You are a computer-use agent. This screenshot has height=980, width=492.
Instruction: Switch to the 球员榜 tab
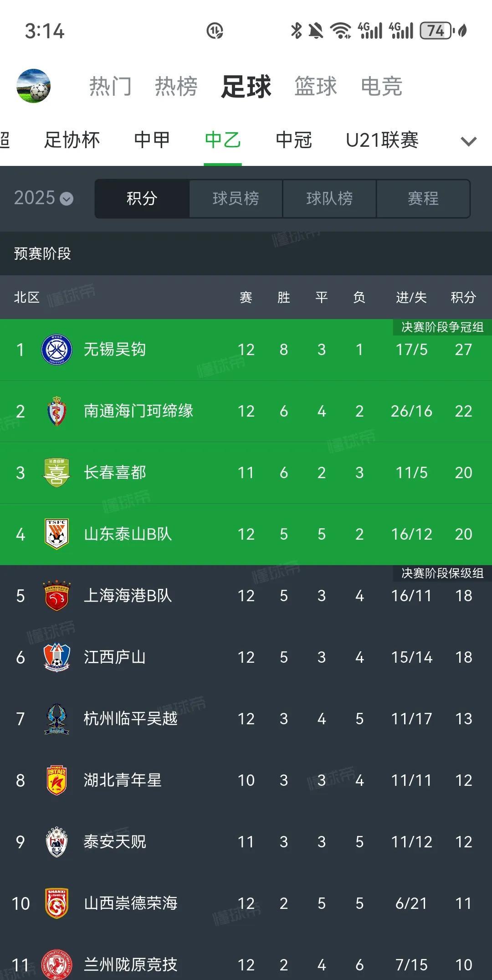(x=236, y=198)
